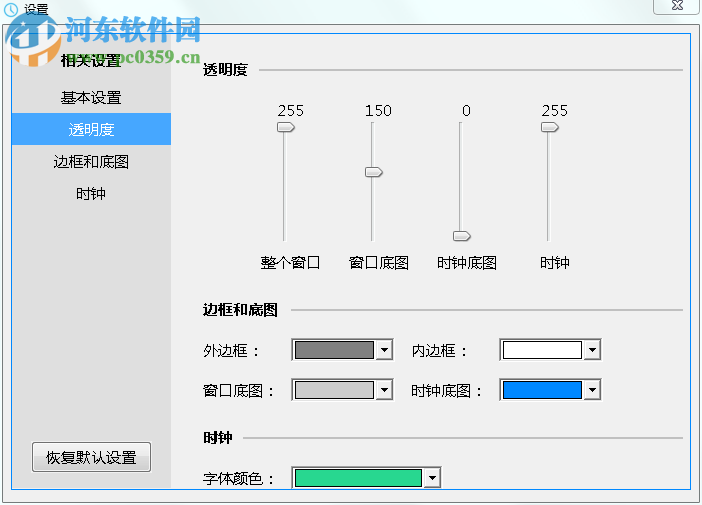
Task: Open the 基本设置 settings page
Action: point(91,98)
